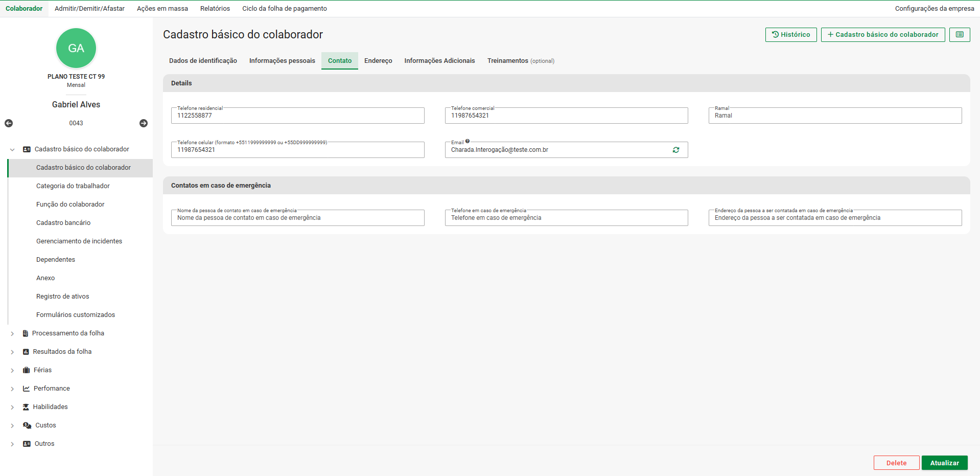Click the next employee arrow icon
The height and width of the screenshot is (476, 980).
(x=144, y=123)
